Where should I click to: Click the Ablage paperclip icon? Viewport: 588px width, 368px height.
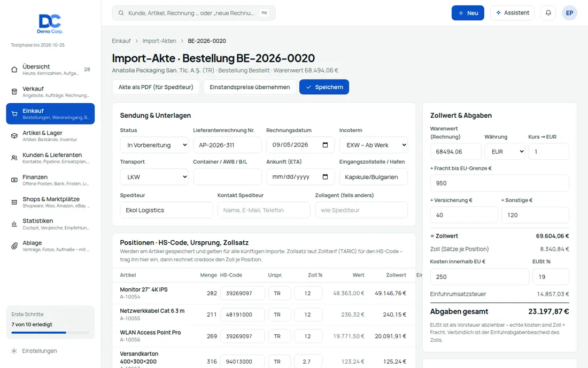tap(14, 246)
